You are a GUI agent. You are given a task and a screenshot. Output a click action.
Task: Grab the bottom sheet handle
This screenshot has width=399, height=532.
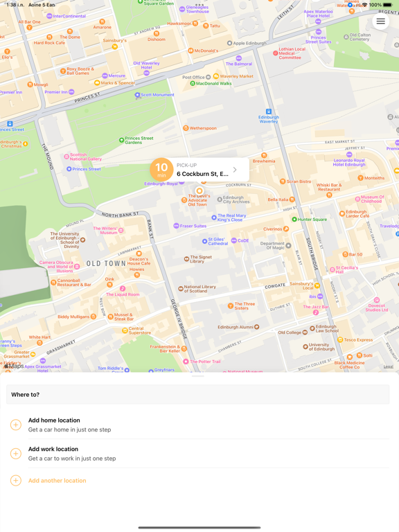198,376
